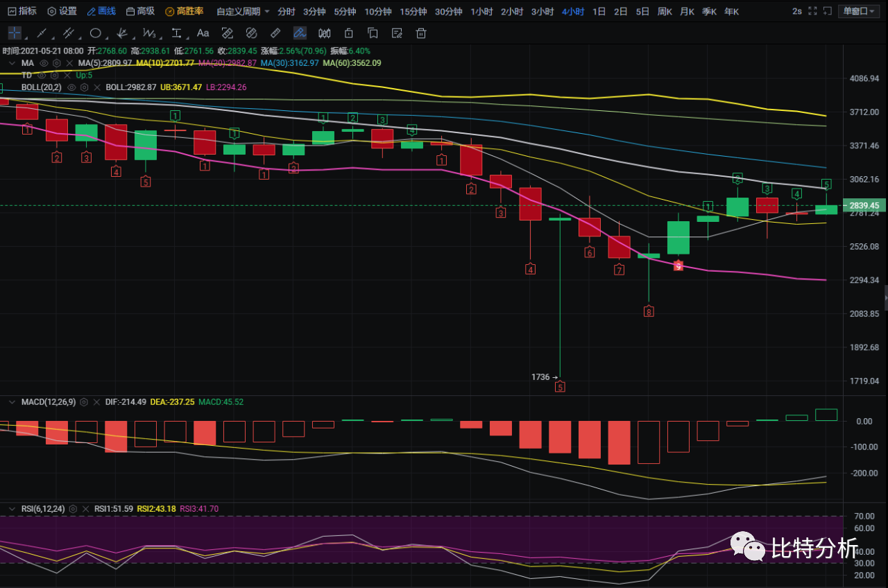Viewport: 888px width, 588px height.
Task: Select the crosshair cursor drawing tool
Action: click(x=15, y=33)
